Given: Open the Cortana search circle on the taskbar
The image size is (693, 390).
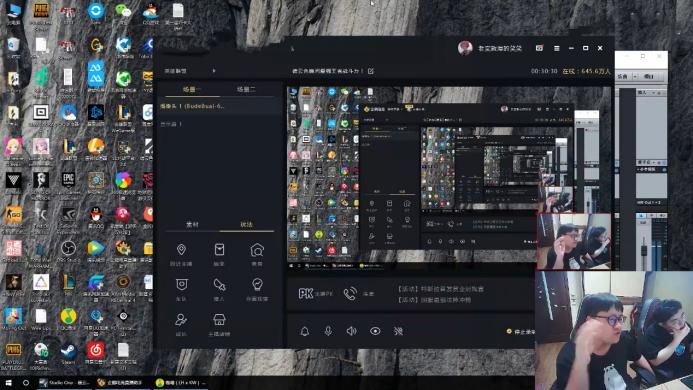Looking at the screenshot, I should tap(26, 382).
